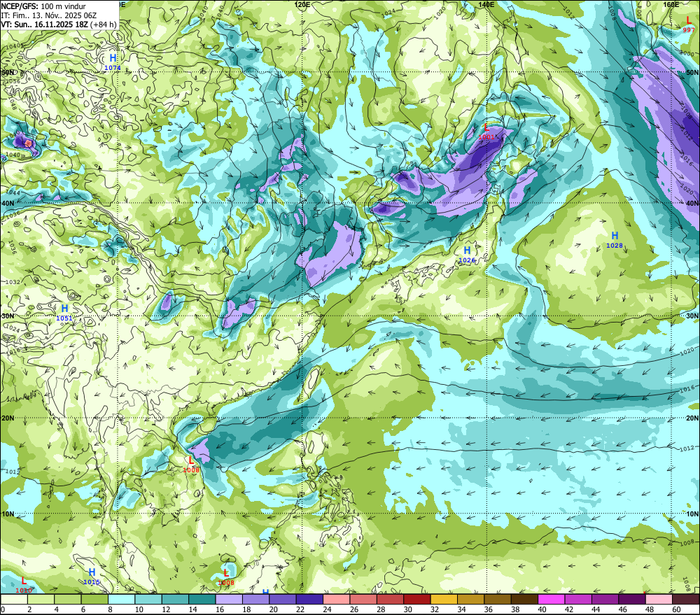Click the H 1026 high near Japan

pyautogui.click(x=467, y=255)
